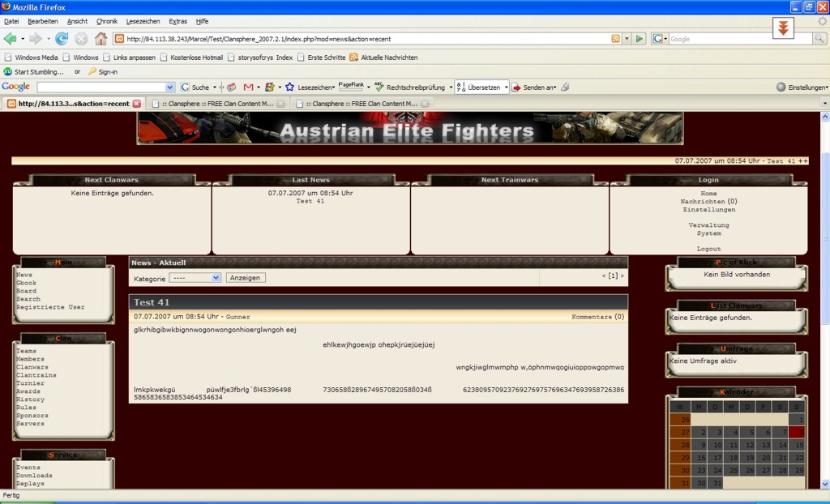The width and height of the screenshot is (830, 504).
Task: Click the forward navigation arrow
Action: tap(36, 39)
